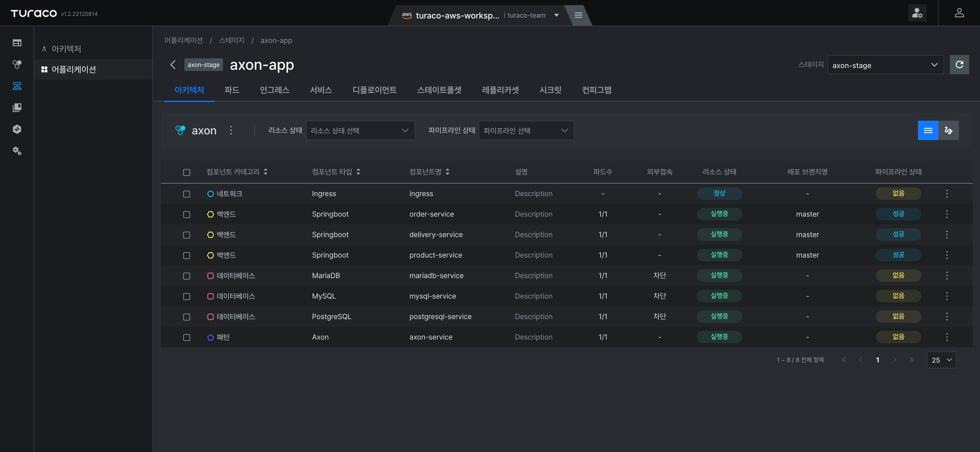Viewport: 980px width, 452px height.
Task: Open the 리소스 상태 선택 dropdown
Action: click(360, 130)
